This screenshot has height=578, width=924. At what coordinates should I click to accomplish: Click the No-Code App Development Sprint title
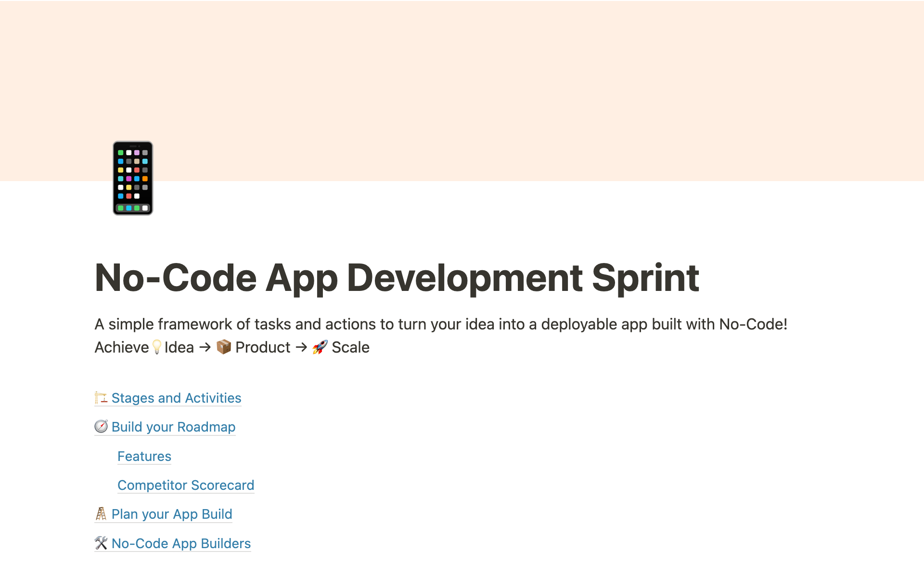397,278
